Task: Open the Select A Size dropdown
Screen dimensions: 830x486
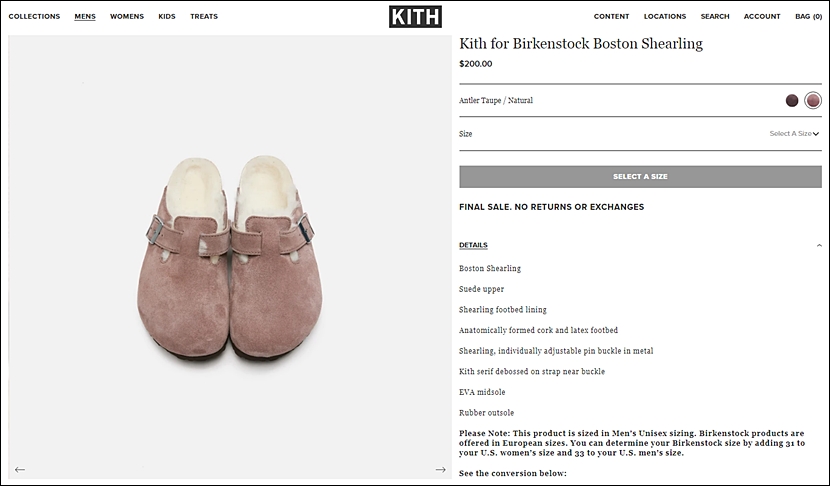Action: click(x=794, y=133)
